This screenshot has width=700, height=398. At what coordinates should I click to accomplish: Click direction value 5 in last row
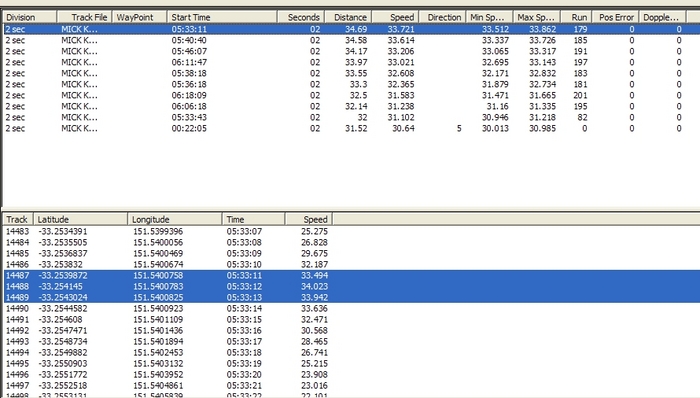[x=459, y=129]
